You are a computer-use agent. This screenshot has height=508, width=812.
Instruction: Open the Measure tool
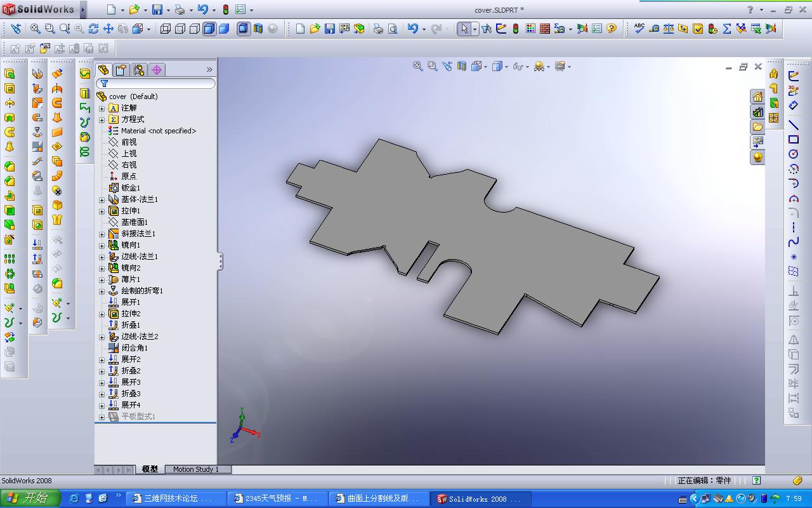pyautogui.click(x=654, y=29)
